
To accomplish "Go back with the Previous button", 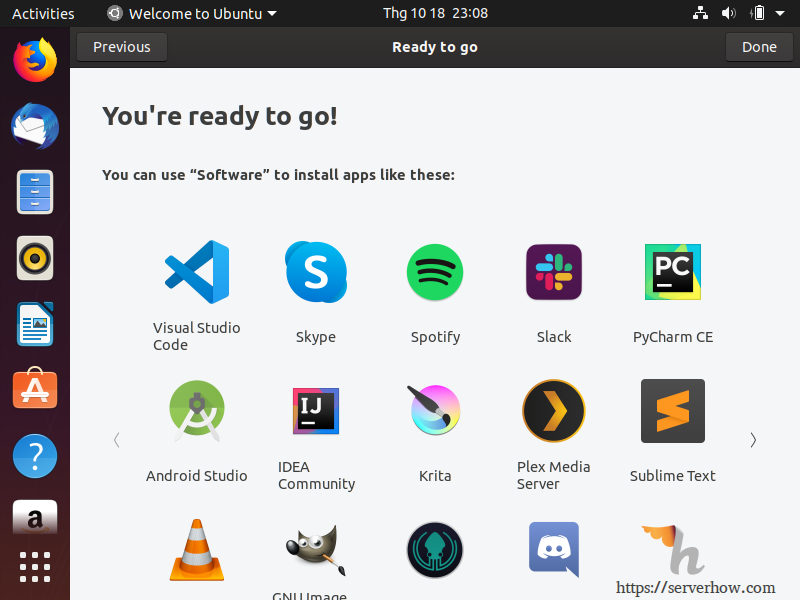I will pyautogui.click(x=122, y=47).
